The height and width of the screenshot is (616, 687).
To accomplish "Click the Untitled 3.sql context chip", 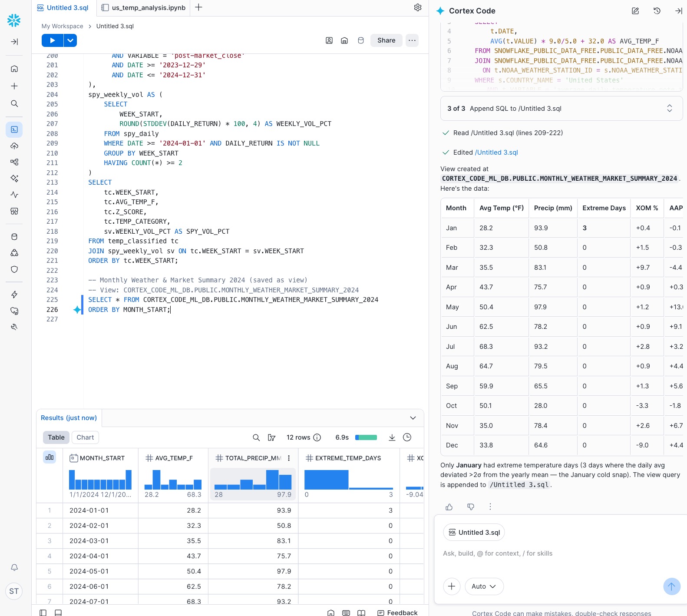I will pyautogui.click(x=474, y=533).
